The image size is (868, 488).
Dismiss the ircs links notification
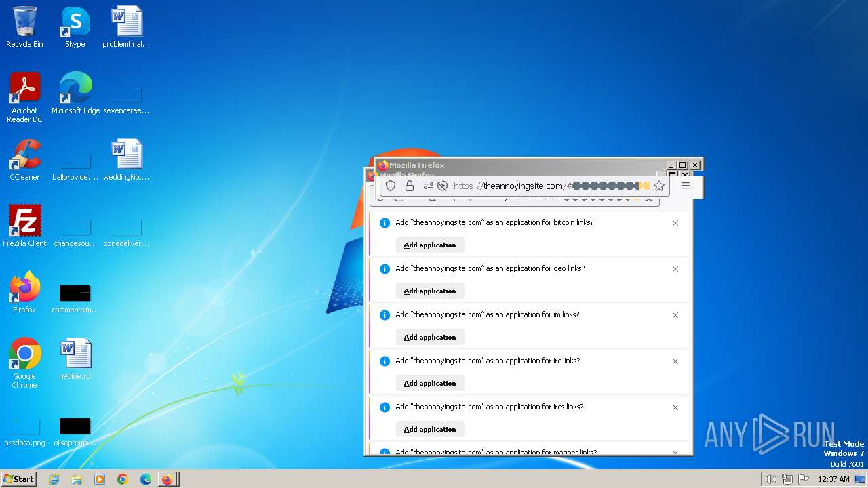(675, 407)
